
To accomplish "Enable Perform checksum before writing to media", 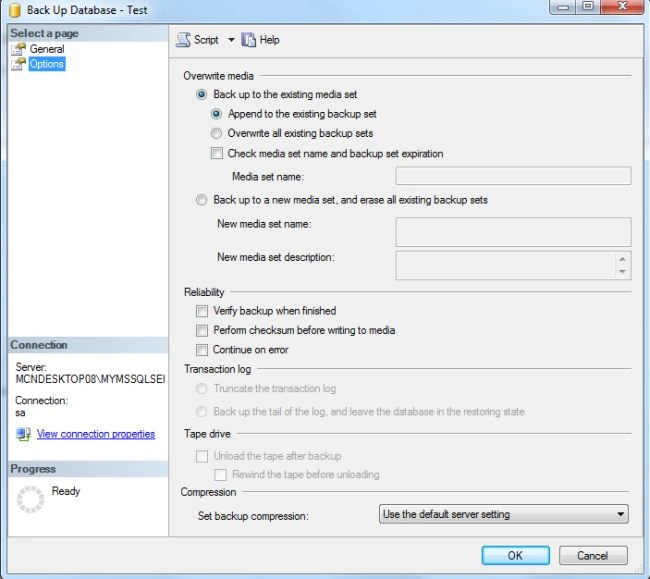I will pos(202,330).
